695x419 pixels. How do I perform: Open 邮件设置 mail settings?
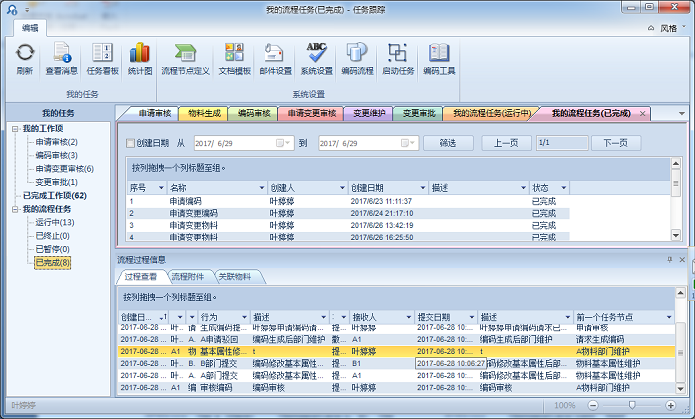[x=275, y=59]
